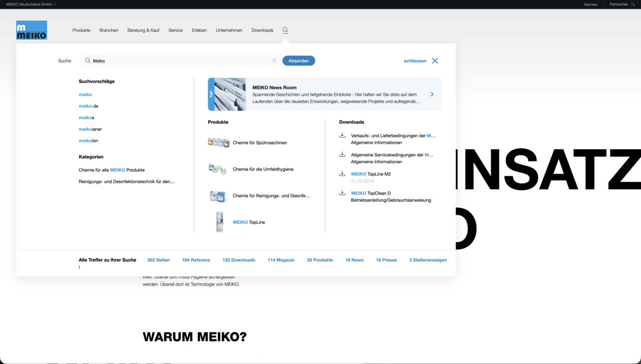Viewport: 641px width, 364px height.
Task: Click the download icon for Verkaufs- und Lieferbedingungen
Action: pyautogui.click(x=342, y=135)
